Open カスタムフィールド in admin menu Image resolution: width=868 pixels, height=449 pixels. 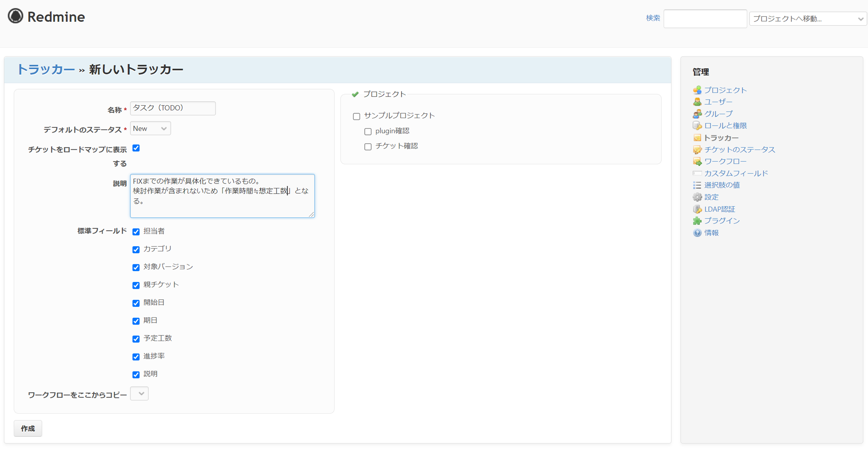736,173
